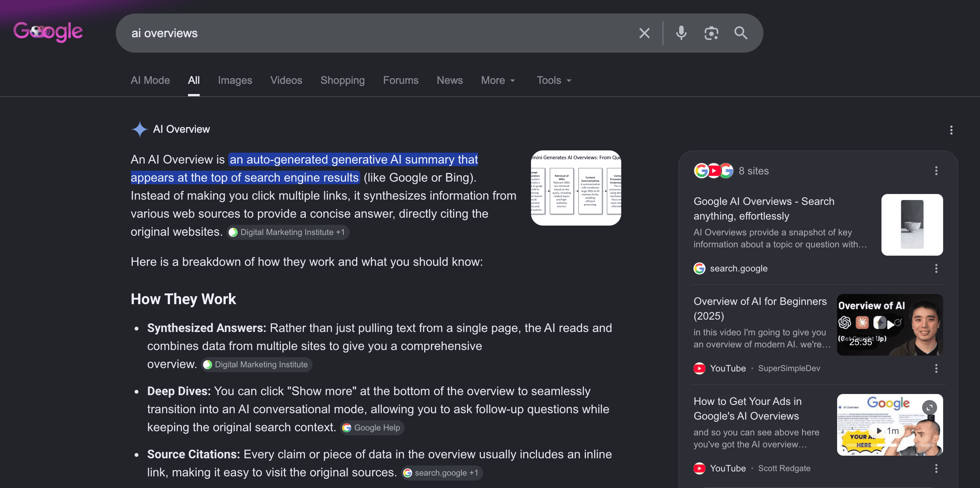Image resolution: width=980 pixels, height=488 pixels.
Task: Click the 'AI Overview' title text
Action: pyautogui.click(x=182, y=129)
